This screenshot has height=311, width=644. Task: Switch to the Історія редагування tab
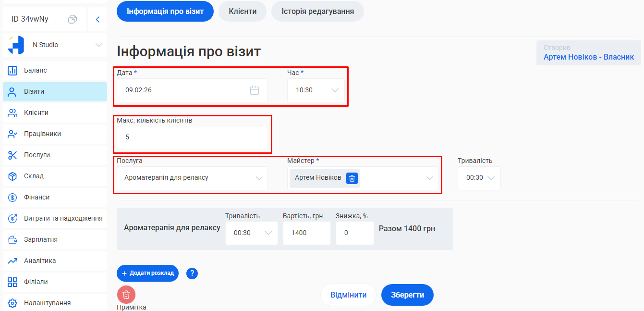click(x=317, y=11)
